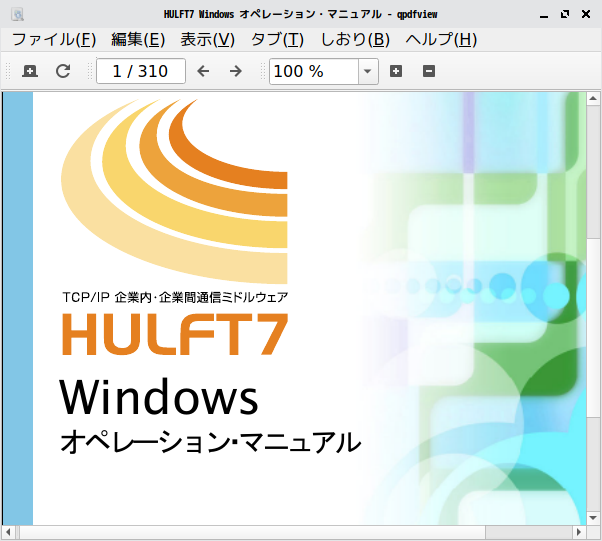Click the TCP/IP 企業内・企業間通信ミドルウェア text
The width and height of the screenshot is (602, 541).
[175, 297]
